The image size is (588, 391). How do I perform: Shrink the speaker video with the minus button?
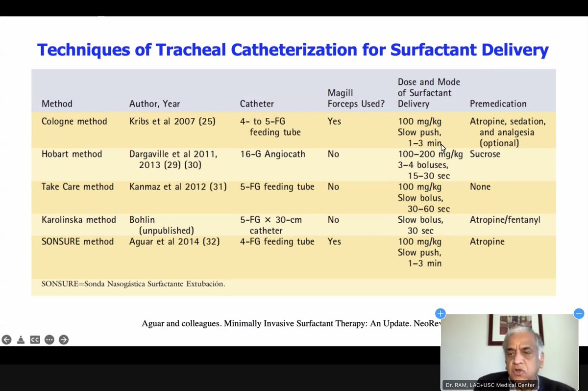(579, 313)
